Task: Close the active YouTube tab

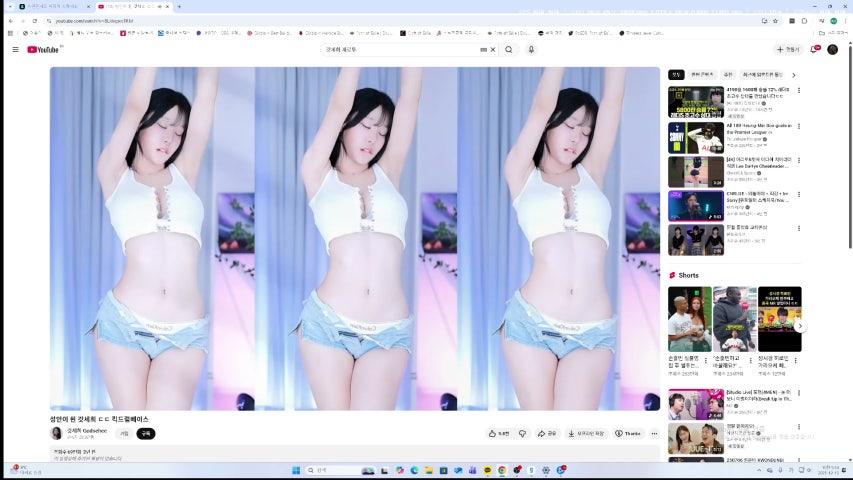Action: (x=168, y=7)
